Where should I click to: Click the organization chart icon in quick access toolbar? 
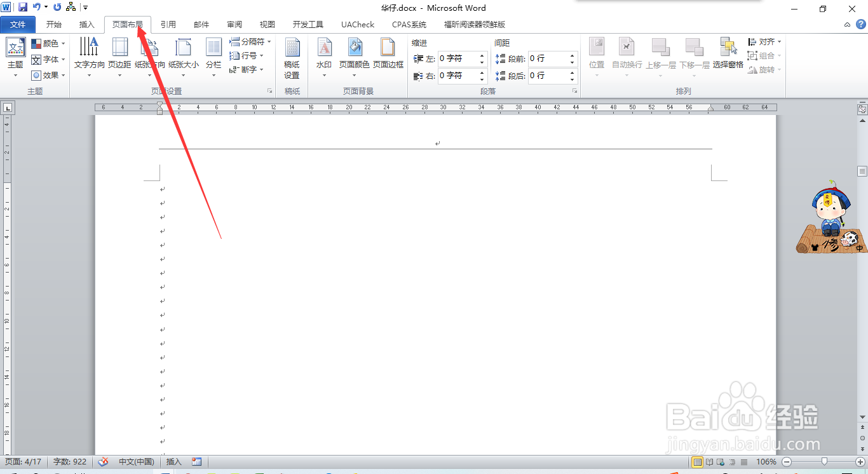coord(71,8)
